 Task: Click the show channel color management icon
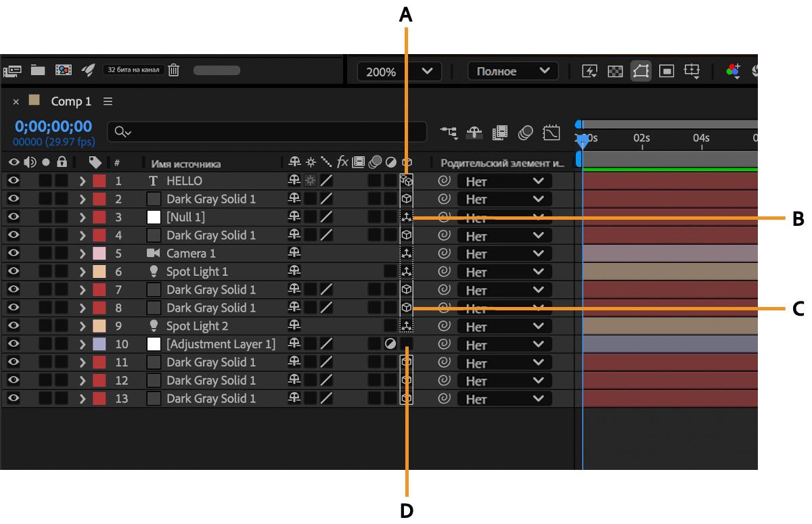point(733,71)
